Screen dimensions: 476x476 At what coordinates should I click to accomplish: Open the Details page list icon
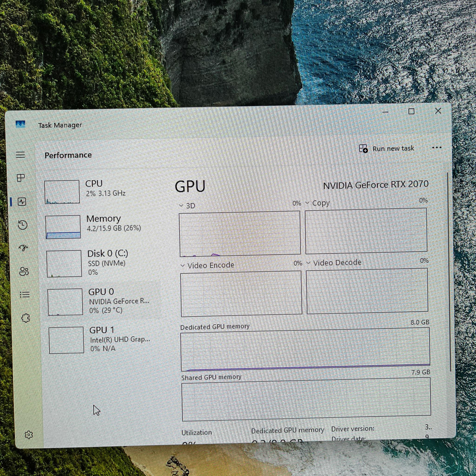[25, 294]
